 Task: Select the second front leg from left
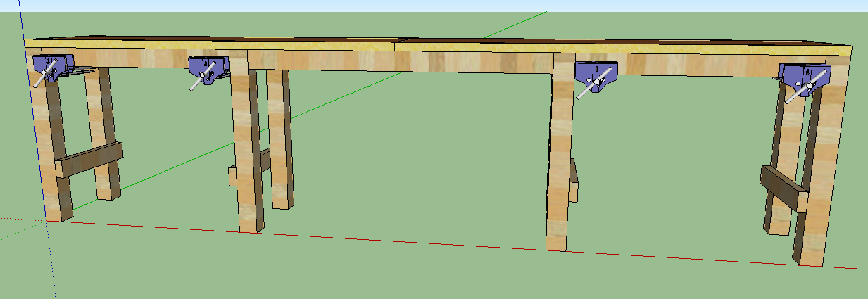pos(246,169)
